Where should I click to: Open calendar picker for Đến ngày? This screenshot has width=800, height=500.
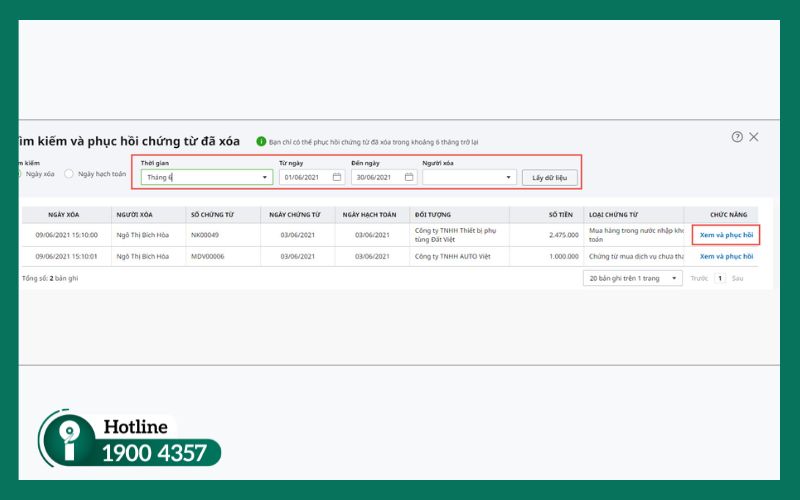coord(408,177)
